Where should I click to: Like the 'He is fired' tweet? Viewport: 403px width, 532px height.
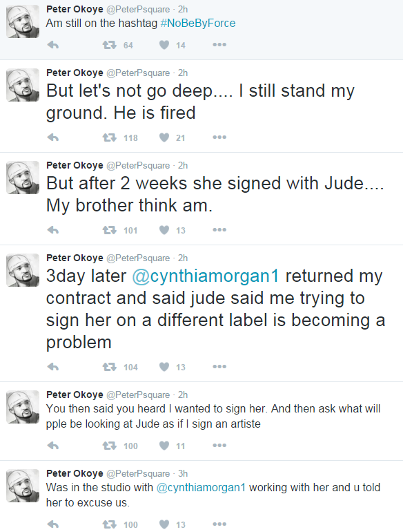click(164, 137)
